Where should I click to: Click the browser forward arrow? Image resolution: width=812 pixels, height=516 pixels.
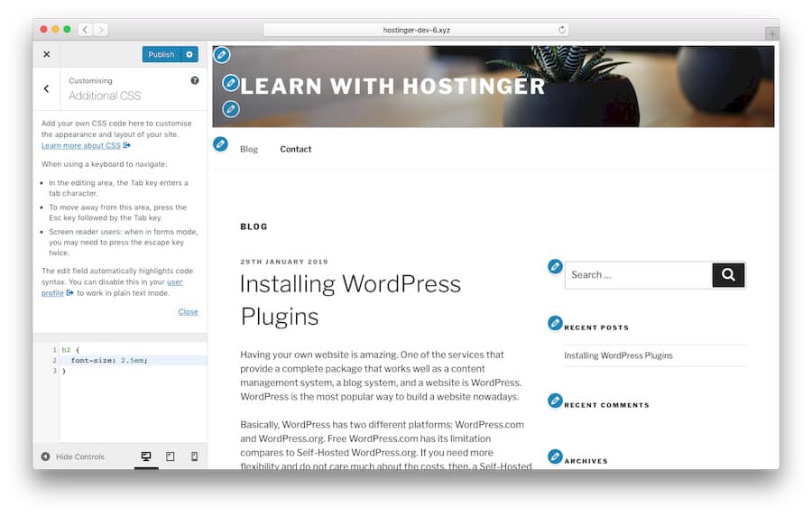click(101, 30)
